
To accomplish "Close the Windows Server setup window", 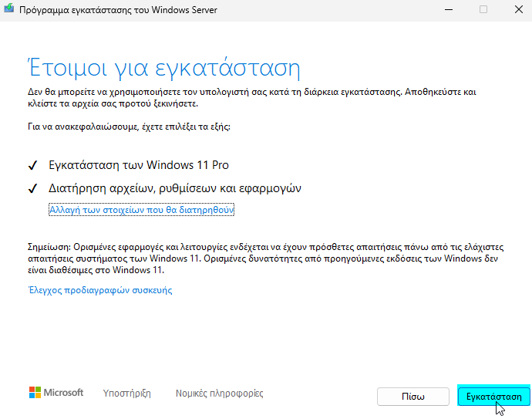I will pyautogui.click(x=518, y=9).
